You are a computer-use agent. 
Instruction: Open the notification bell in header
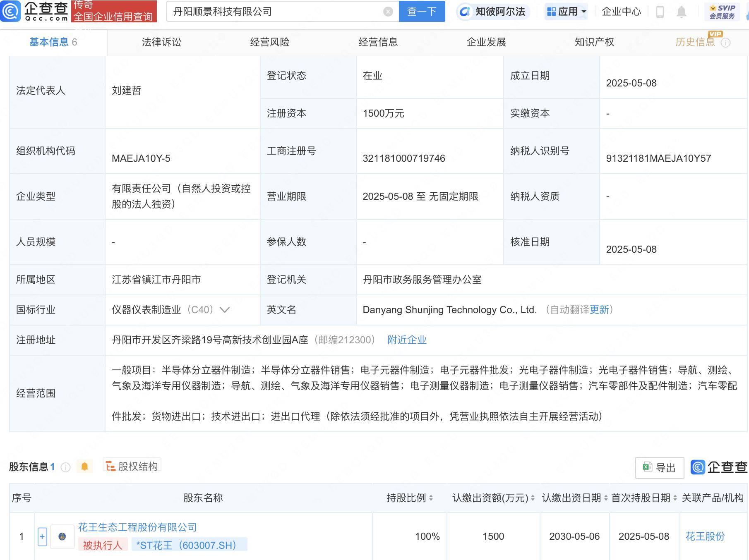pos(681,12)
